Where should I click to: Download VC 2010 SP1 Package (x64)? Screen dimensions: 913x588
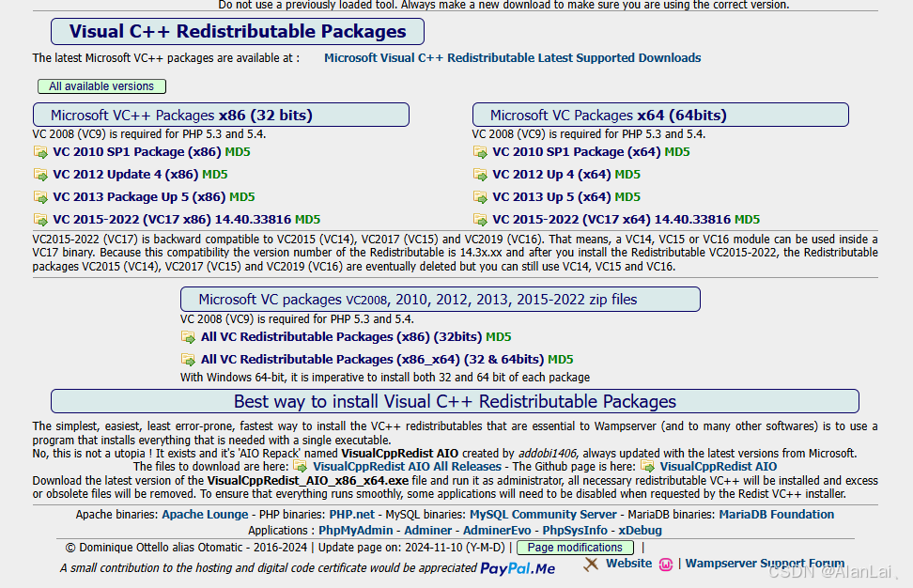click(577, 152)
